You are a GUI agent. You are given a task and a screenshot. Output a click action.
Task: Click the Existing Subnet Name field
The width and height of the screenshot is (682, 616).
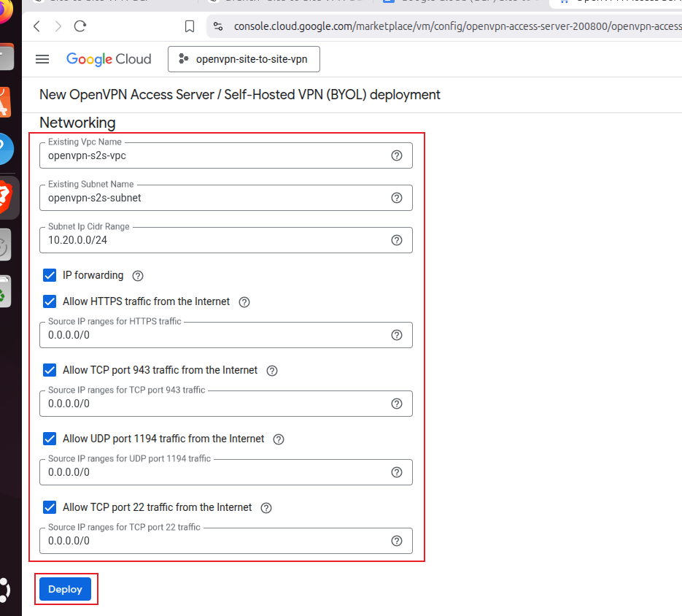[x=225, y=198]
